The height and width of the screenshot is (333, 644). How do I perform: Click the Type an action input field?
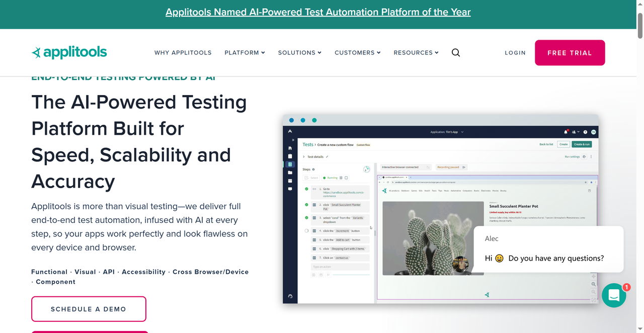[x=340, y=267]
